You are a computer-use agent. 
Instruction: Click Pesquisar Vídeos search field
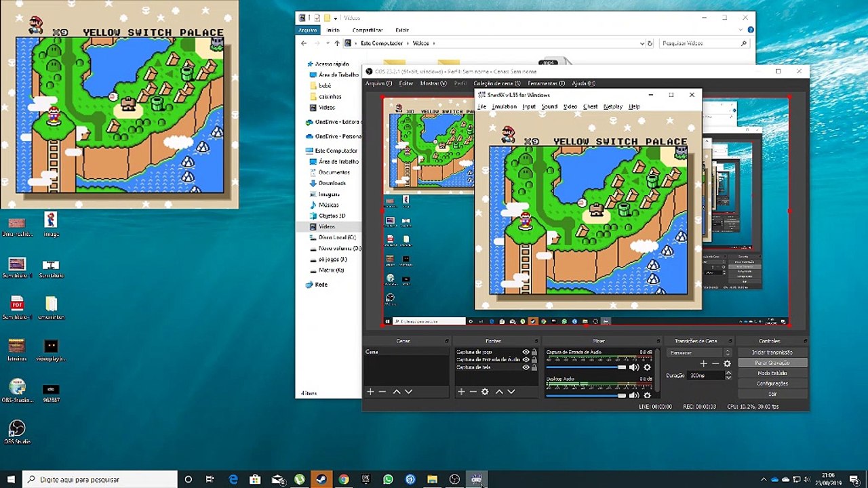(703, 43)
